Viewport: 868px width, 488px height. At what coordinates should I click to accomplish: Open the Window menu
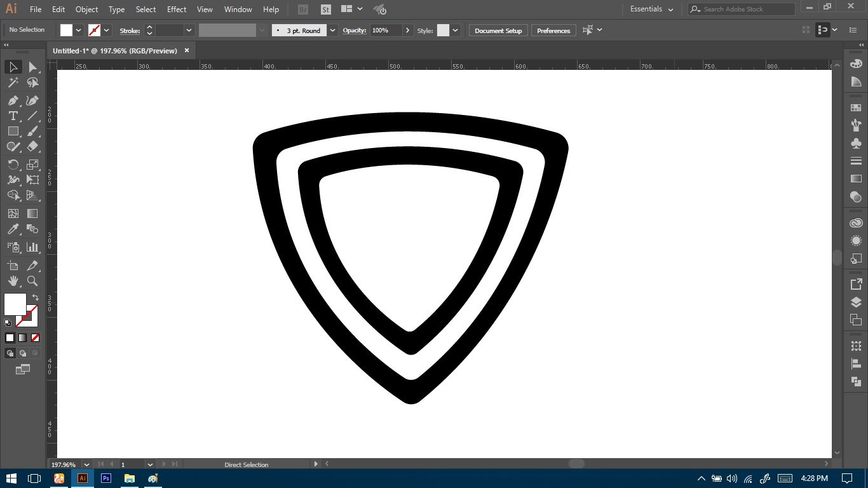click(x=238, y=10)
